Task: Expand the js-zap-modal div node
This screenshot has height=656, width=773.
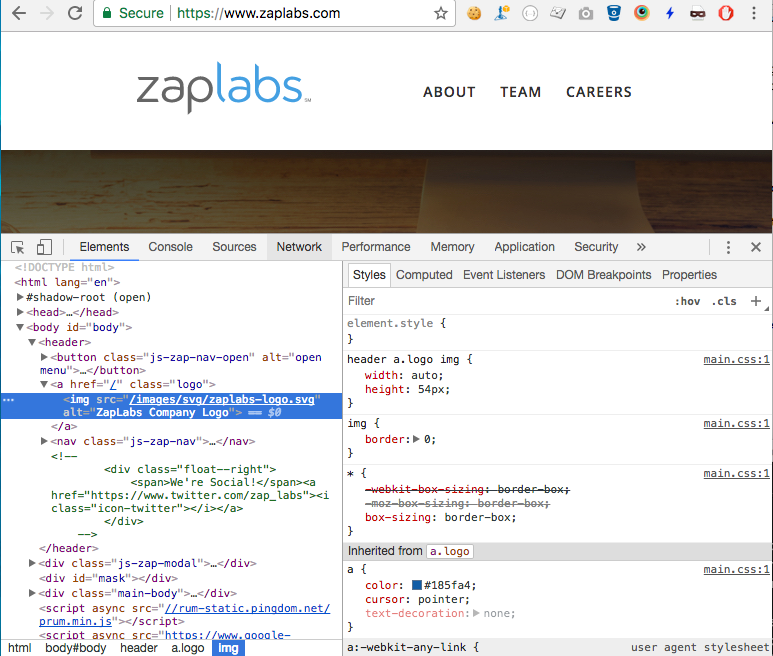Action: tap(32, 563)
